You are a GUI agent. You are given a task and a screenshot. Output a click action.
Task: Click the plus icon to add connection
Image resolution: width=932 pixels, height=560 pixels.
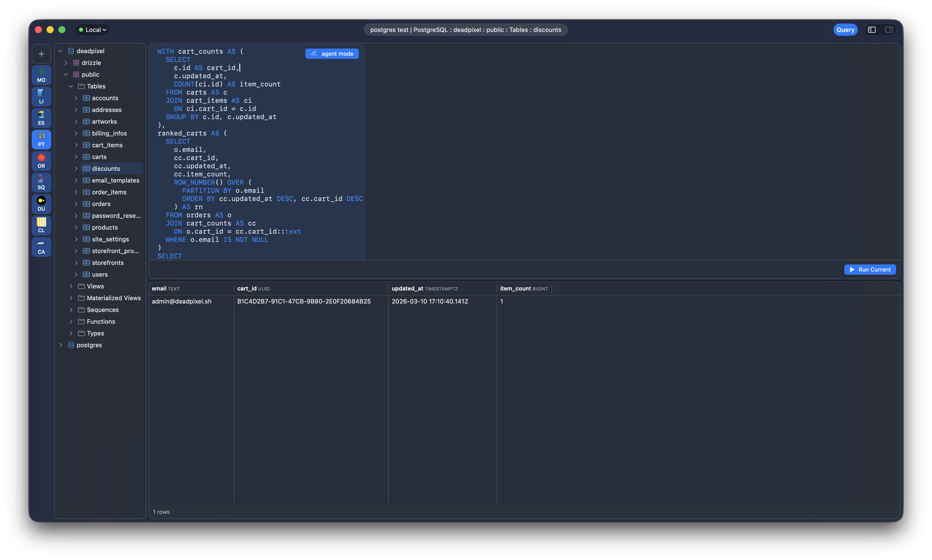[x=41, y=54]
